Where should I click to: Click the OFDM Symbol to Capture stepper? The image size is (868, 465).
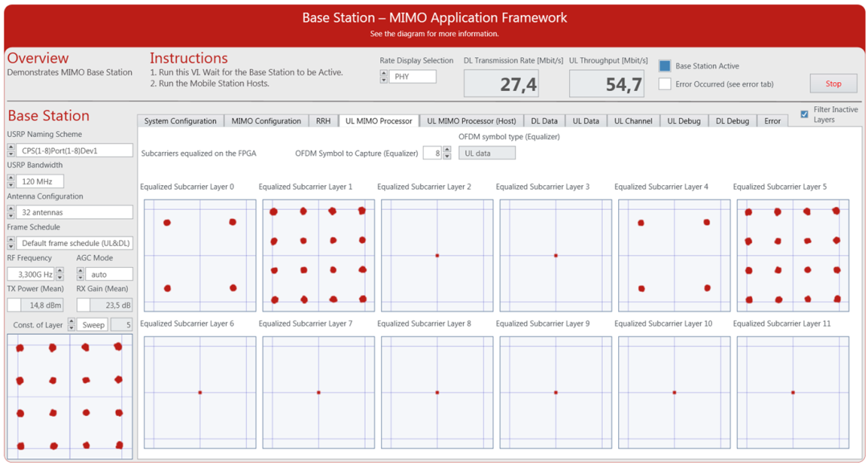click(x=448, y=153)
